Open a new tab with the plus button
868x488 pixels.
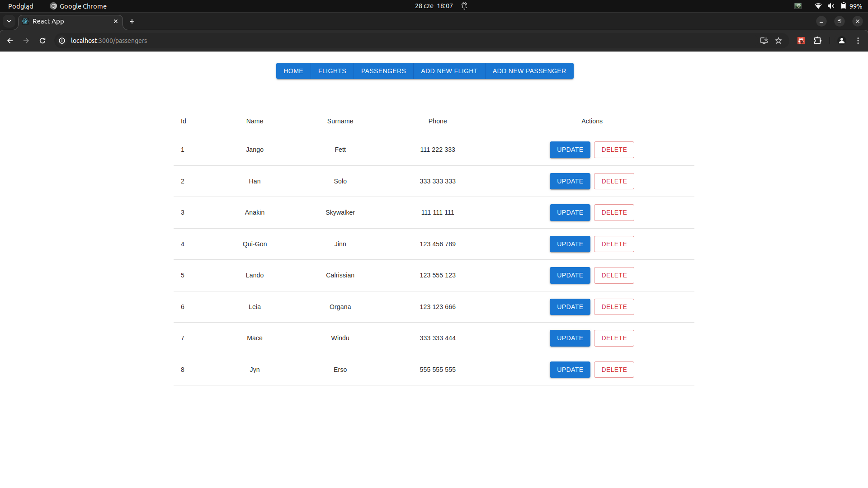point(132,21)
